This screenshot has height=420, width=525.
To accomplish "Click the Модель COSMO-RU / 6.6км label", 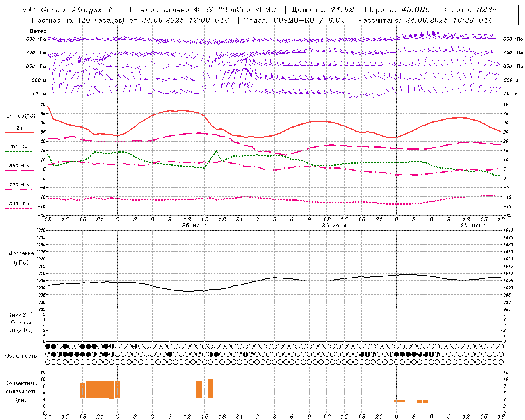I will coord(295,20).
